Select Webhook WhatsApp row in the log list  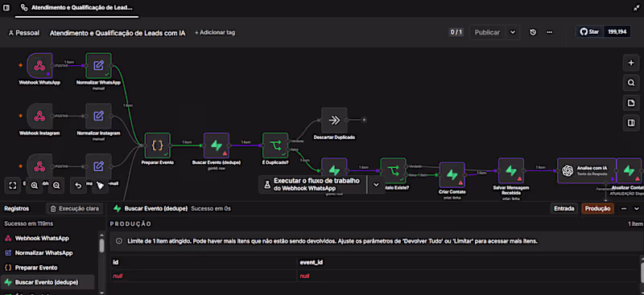(49, 238)
